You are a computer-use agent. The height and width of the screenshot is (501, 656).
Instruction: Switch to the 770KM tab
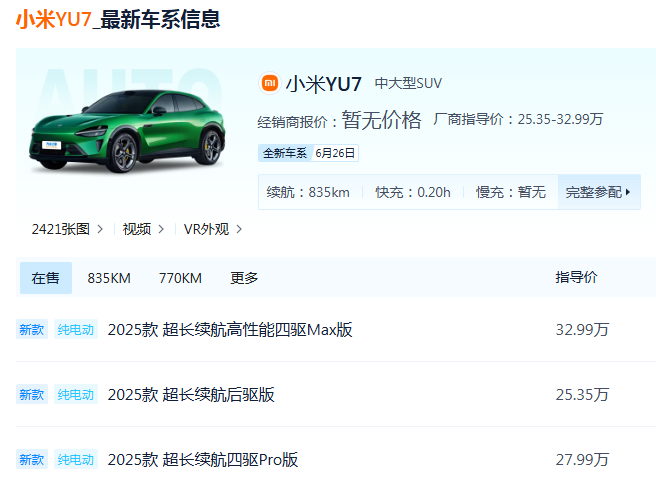pyautogui.click(x=180, y=278)
